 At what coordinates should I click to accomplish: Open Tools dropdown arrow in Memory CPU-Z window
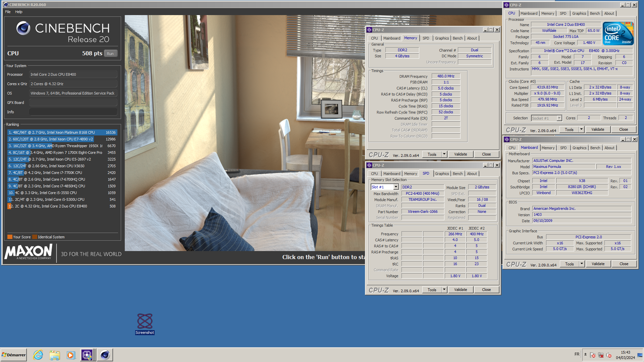444,154
